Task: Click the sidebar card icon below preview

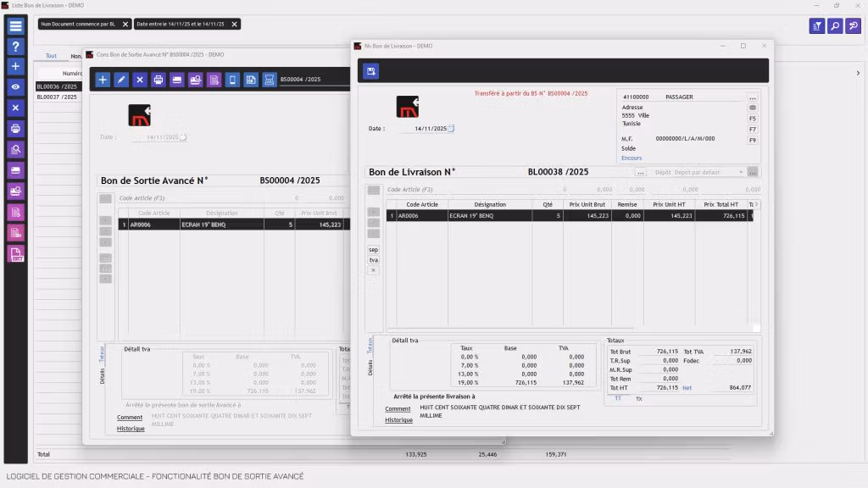Action: pos(15,170)
